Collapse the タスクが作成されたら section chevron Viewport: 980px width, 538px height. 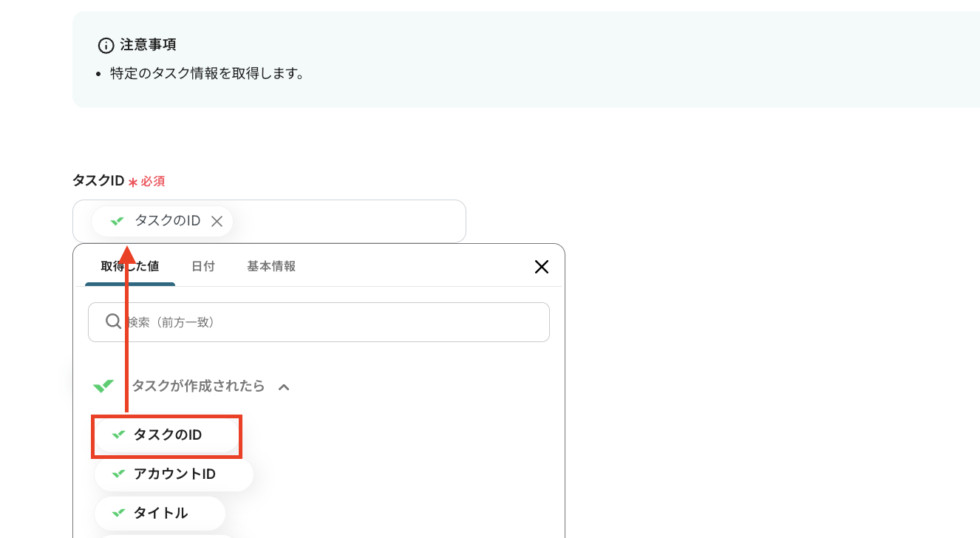point(284,387)
